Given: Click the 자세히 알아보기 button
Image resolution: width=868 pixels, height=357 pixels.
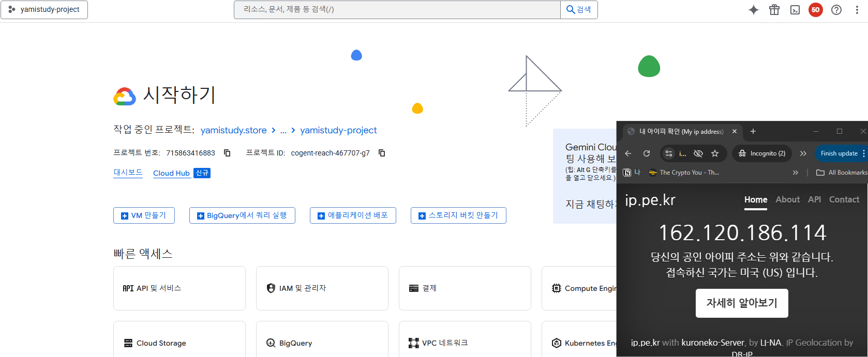Looking at the screenshot, I should tap(742, 303).
